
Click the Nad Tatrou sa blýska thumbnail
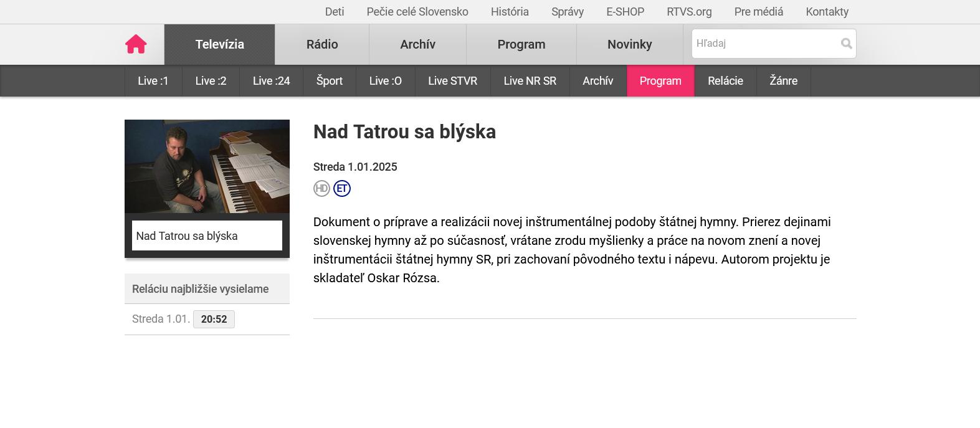(x=207, y=166)
